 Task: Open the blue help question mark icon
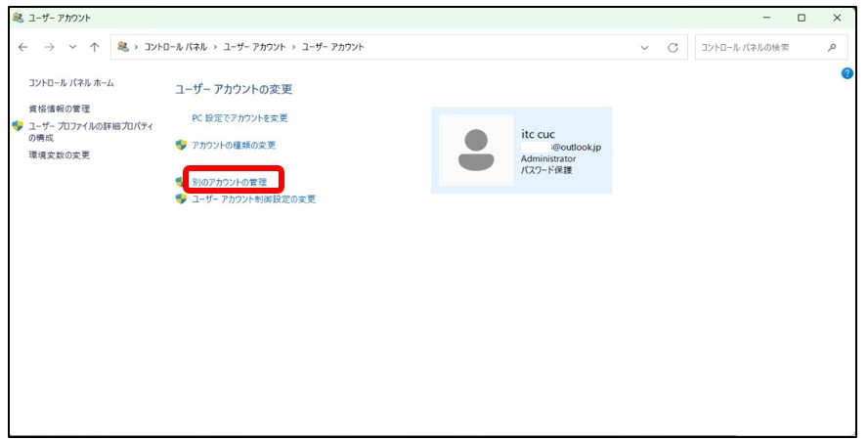click(847, 73)
